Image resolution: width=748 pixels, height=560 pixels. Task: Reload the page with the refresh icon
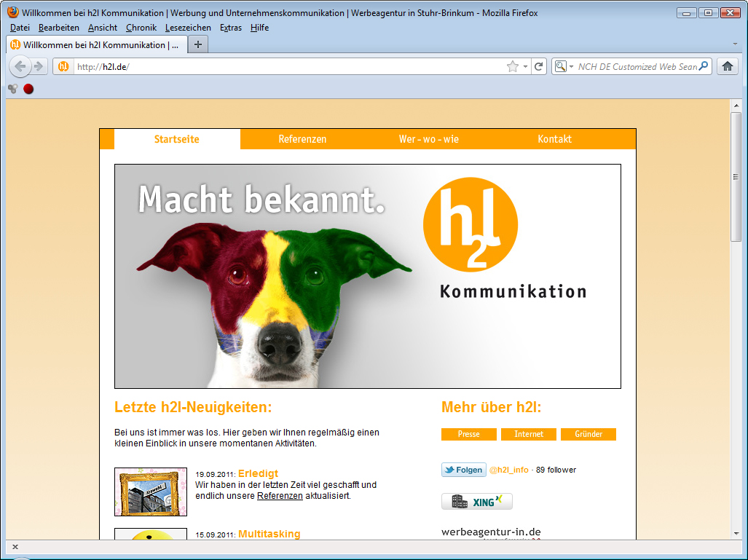click(538, 66)
